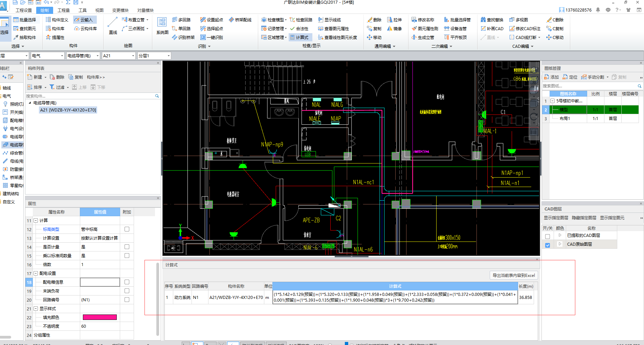Image resolution: width=644 pixels, height=345 pixels.
Task: Click the 镜像 mirror tool
Action: click(395, 28)
